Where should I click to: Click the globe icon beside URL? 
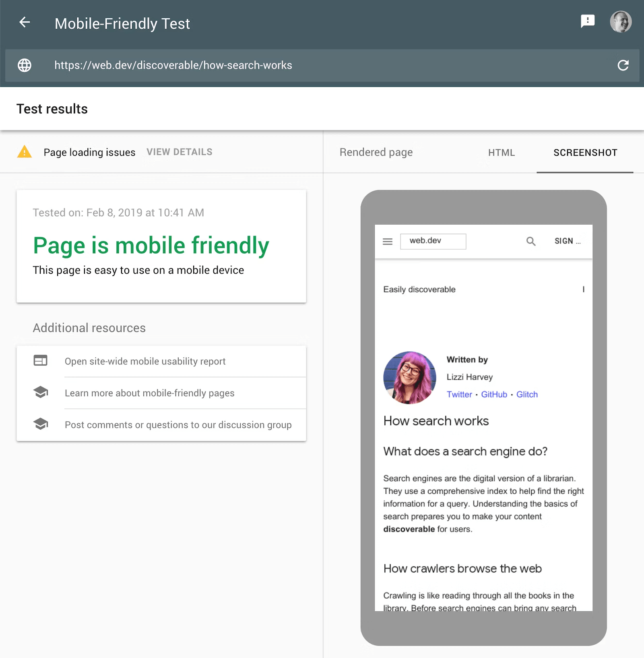[25, 65]
